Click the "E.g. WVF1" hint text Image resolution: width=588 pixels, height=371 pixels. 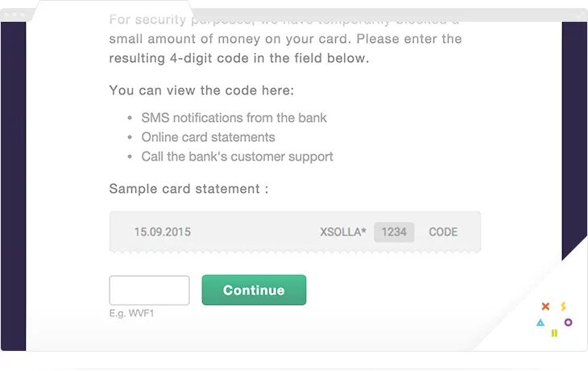click(x=131, y=313)
